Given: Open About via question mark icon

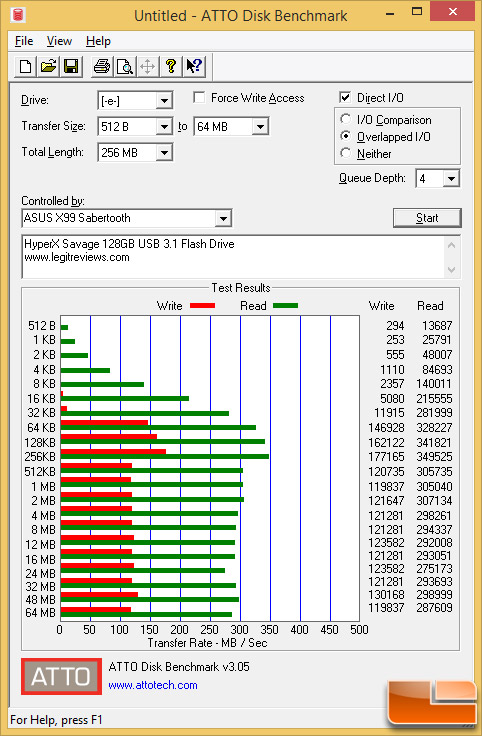Looking at the screenshot, I should pos(170,66).
